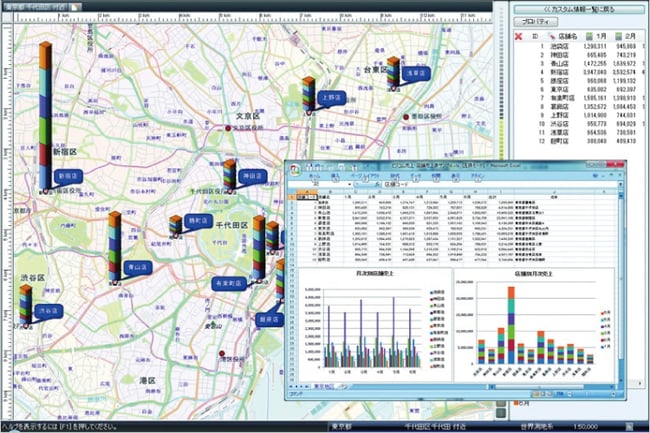This screenshot has height=433, width=650.
Task: Click the 神田店 map marker label
Action: [250, 176]
